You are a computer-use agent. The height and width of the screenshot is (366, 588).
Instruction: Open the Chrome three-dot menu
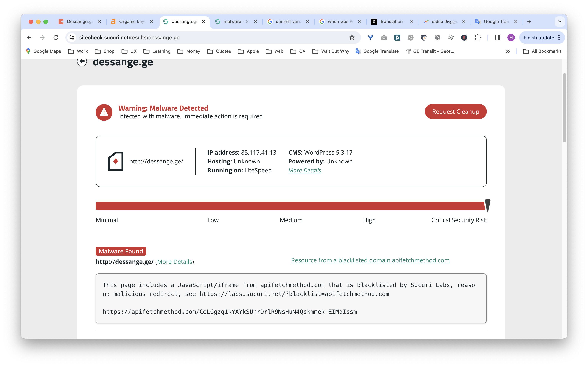coord(559,38)
